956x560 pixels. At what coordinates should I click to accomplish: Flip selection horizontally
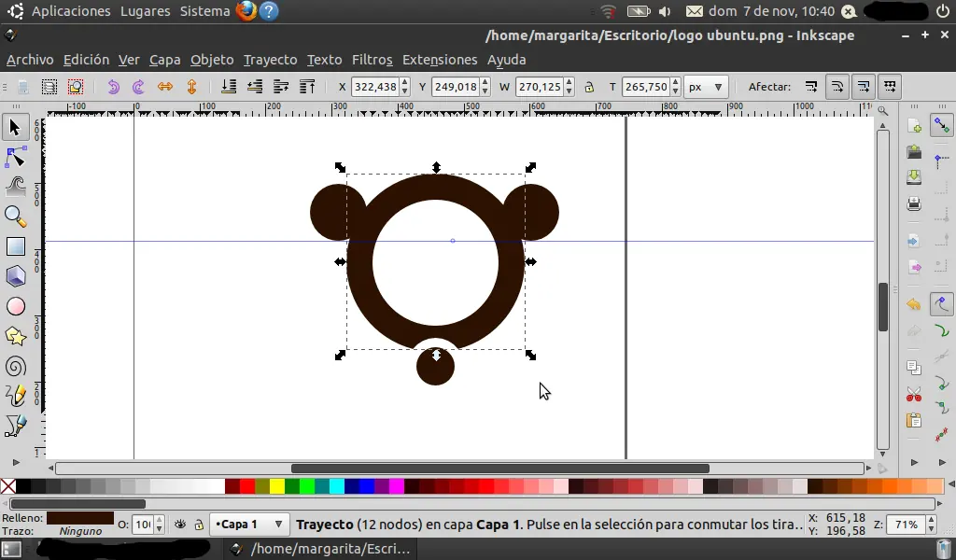tap(165, 87)
